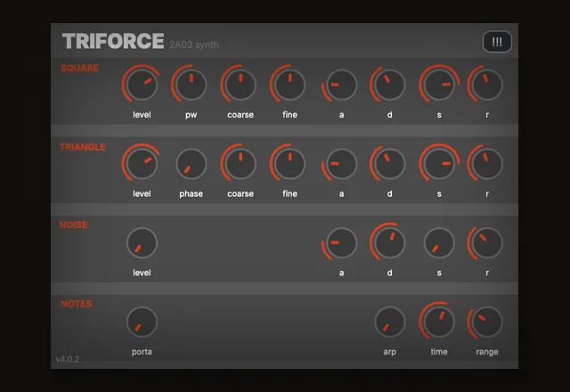Click the Noise release (r) knob

487,243
